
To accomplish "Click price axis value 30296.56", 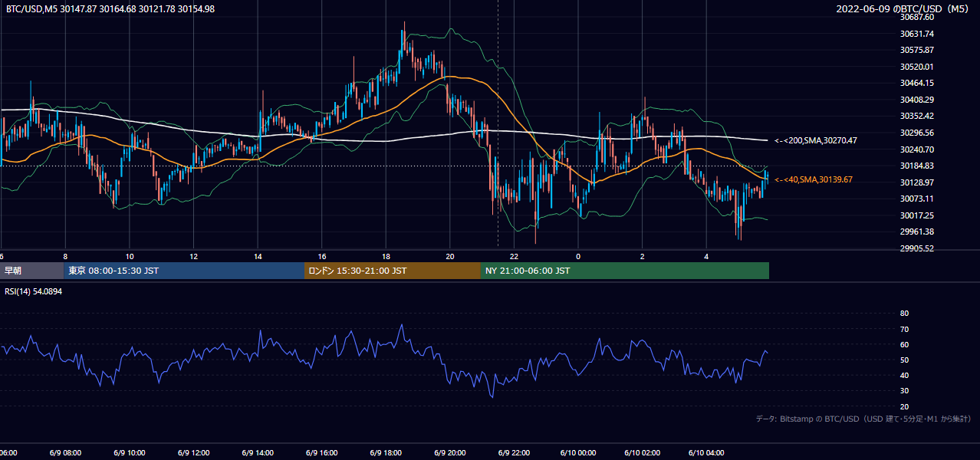I will [x=917, y=133].
